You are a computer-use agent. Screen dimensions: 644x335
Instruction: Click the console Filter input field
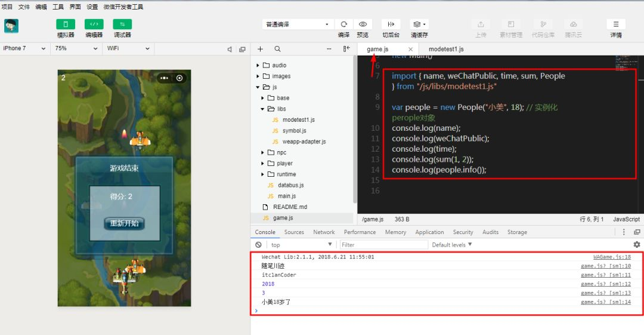(383, 244)
